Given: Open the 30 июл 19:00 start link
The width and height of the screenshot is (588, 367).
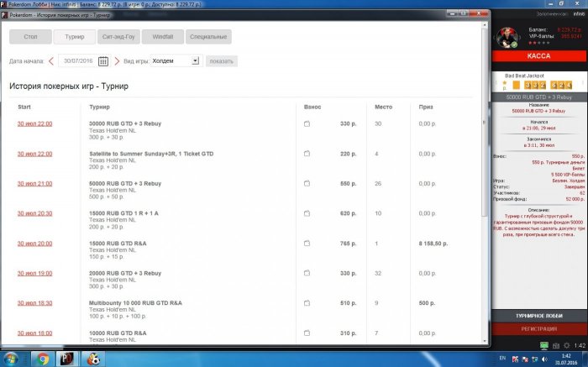Looking at the screenshot, I should pos(35,273).
